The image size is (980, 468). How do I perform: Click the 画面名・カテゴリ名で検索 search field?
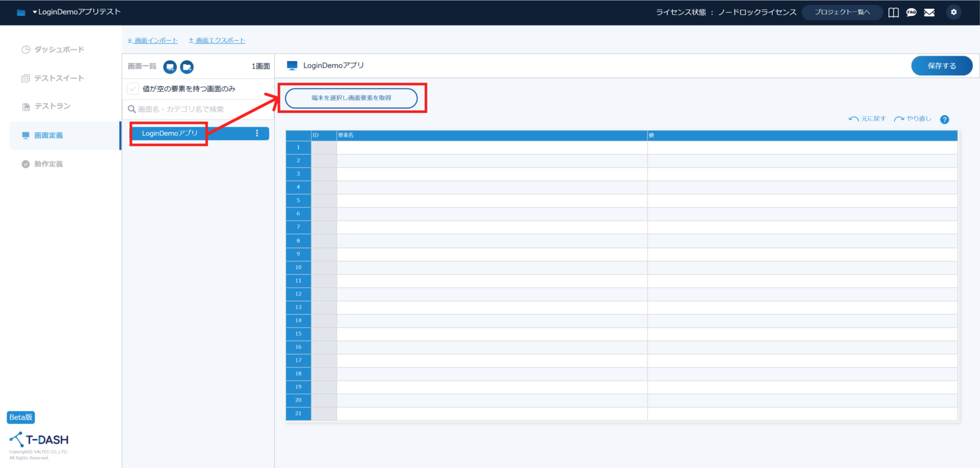tap(199, 109)
